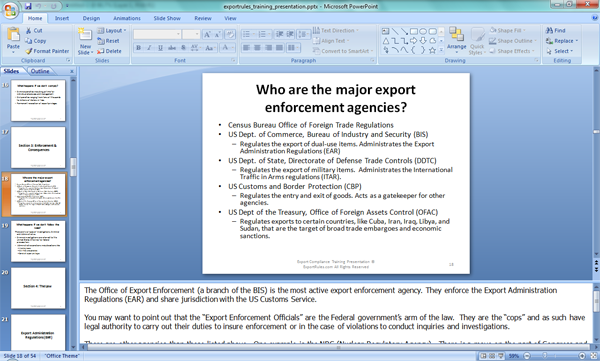This screenshot has height=361, width=600.
Task: Select slide 19 thumbnail
Action: [x=38, y=241]
